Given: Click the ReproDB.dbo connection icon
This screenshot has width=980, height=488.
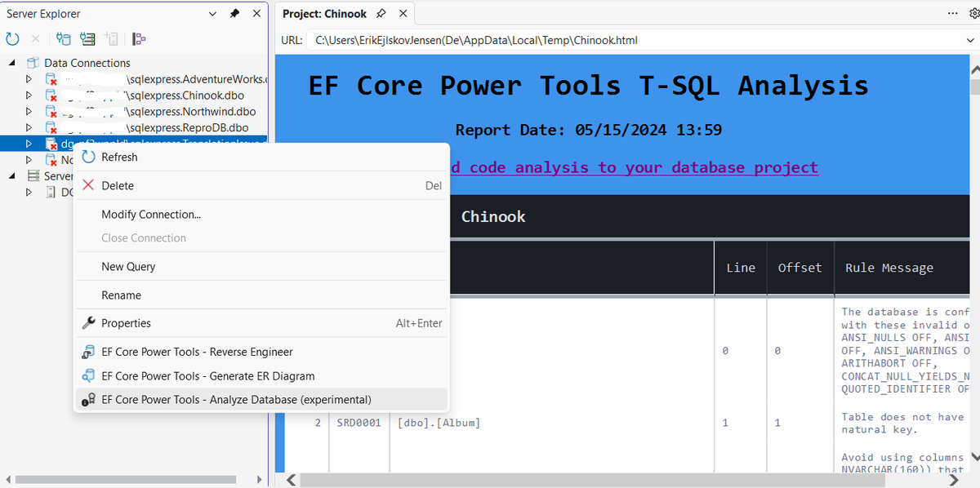Looking at the screenshot, I should pos(51,128).
